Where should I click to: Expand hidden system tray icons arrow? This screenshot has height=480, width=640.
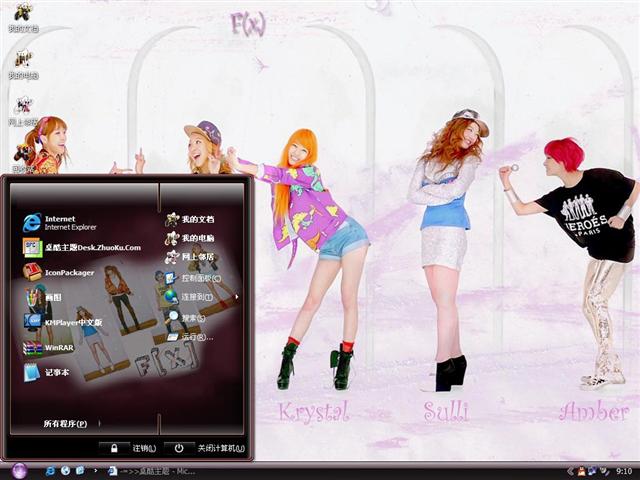[570, 471]
